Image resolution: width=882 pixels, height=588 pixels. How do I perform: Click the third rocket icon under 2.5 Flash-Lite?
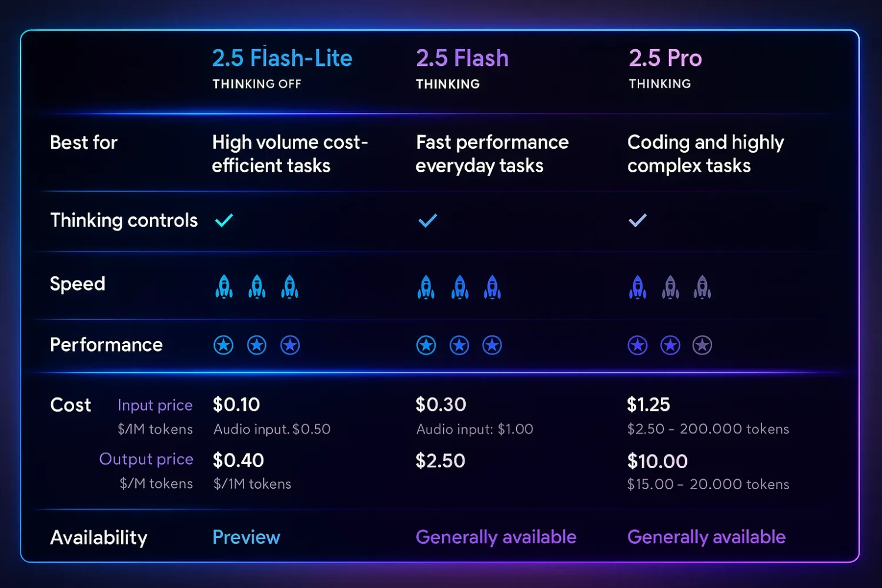tap(290, 287)
